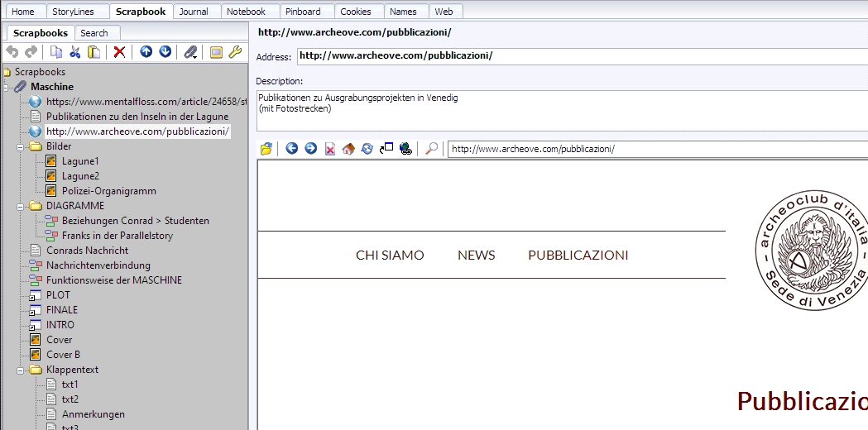
Task: Open page in external window icon
Action: (386, 148)
